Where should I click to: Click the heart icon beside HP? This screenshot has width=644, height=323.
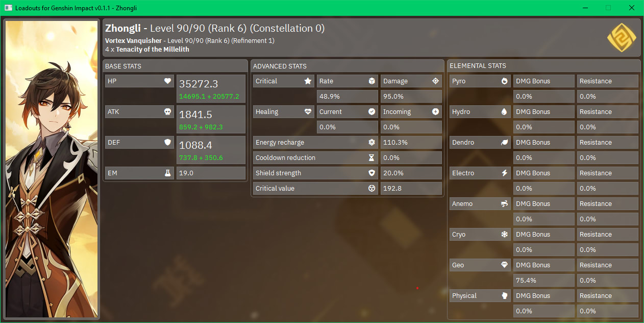[167, 81]
